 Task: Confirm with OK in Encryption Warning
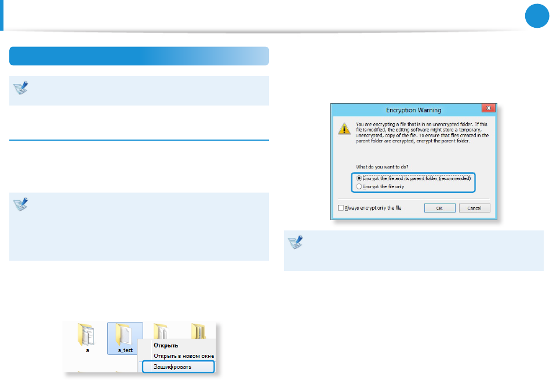pyautogui.click(x=439, y=208)
